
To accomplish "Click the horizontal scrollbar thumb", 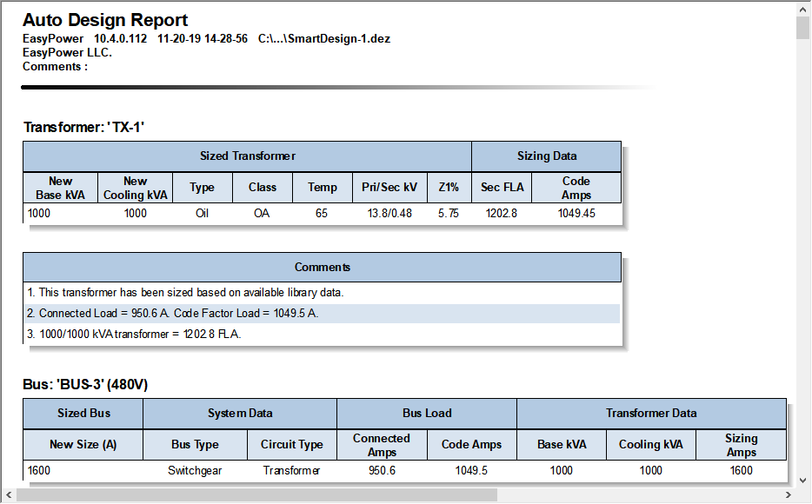I will point(256,495).
